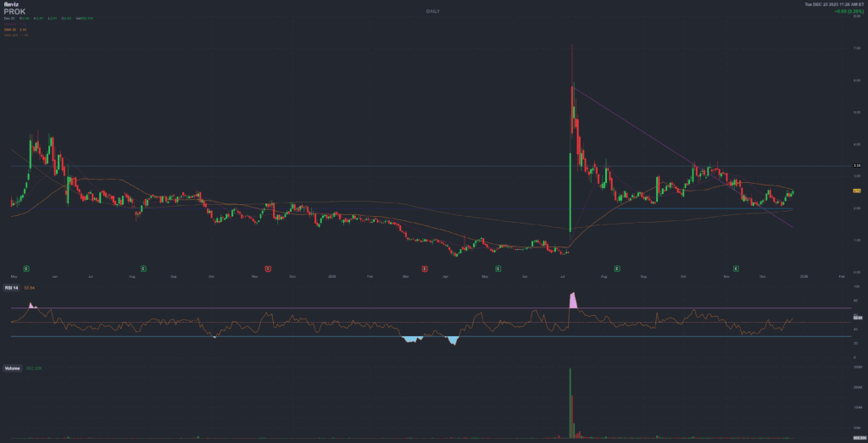Click the first green earnings marker at chart start
Screen dimensions: 868x443
tap(26, 269)
